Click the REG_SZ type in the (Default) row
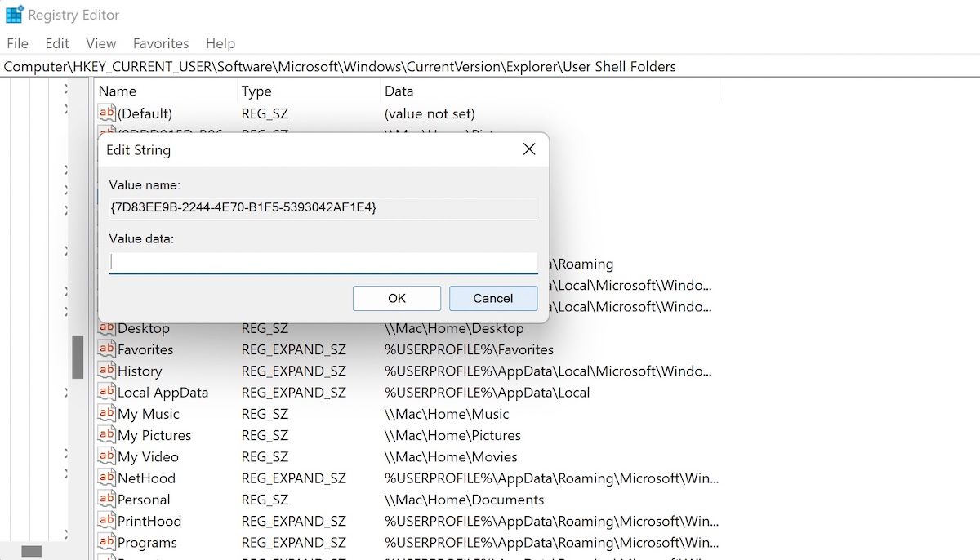The image size is (980, 560). pos(265,113)
